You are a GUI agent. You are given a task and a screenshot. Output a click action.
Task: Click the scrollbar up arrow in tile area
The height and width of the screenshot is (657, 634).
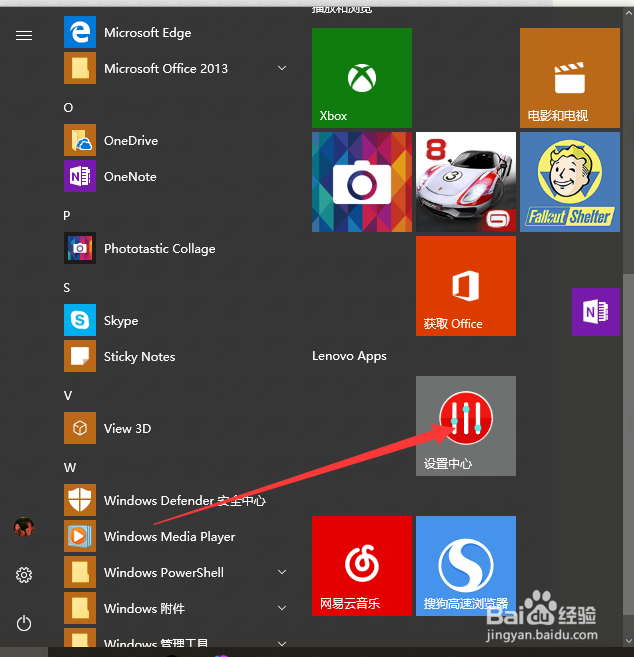[629, 13]
